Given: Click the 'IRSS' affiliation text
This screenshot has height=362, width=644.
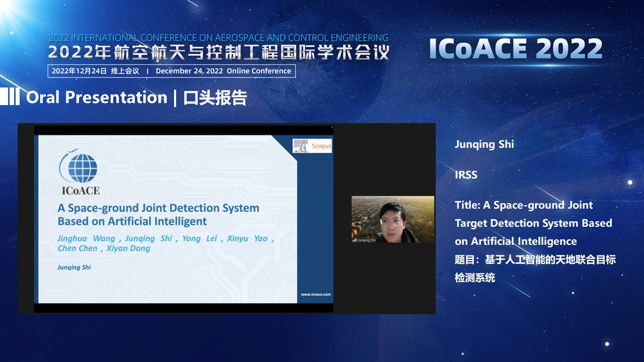Looking at the screenshot, I should click(x=466, y=175).
